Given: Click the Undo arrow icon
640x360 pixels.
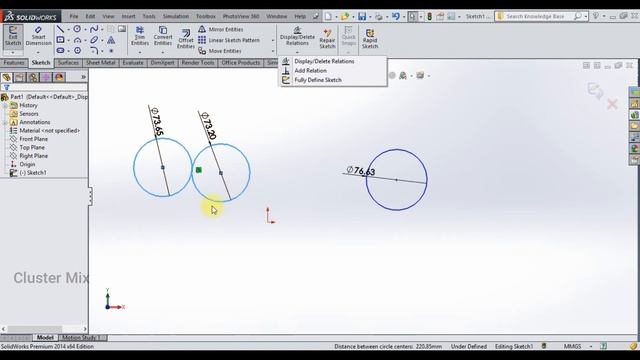Looking at the screenshot, I should pyautogui.click(x=396, y=16).
